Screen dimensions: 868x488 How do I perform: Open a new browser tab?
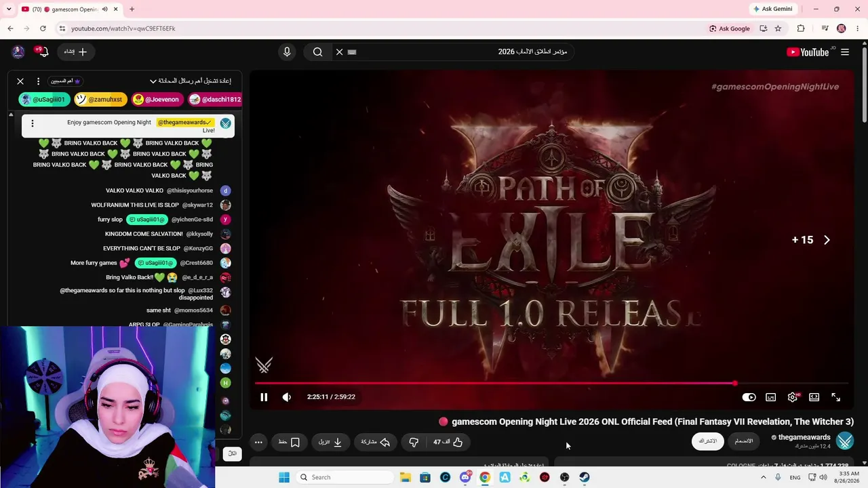[x=132, y=9]
